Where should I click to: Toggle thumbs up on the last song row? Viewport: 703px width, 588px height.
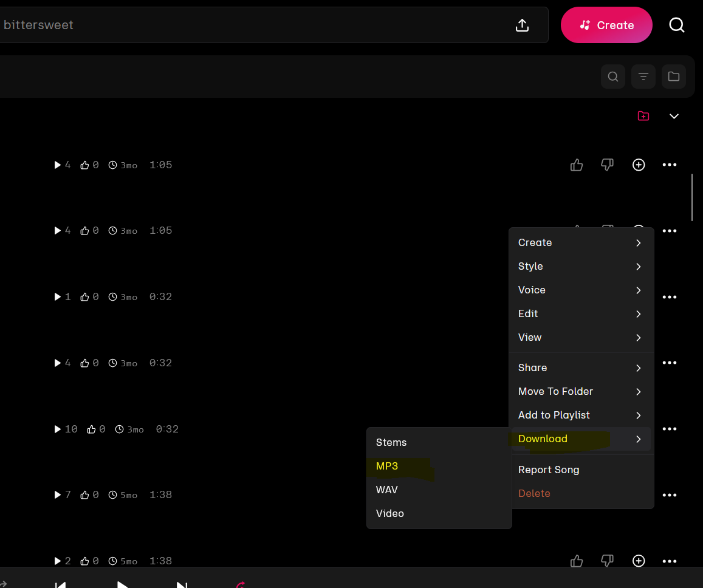(577, 561)
